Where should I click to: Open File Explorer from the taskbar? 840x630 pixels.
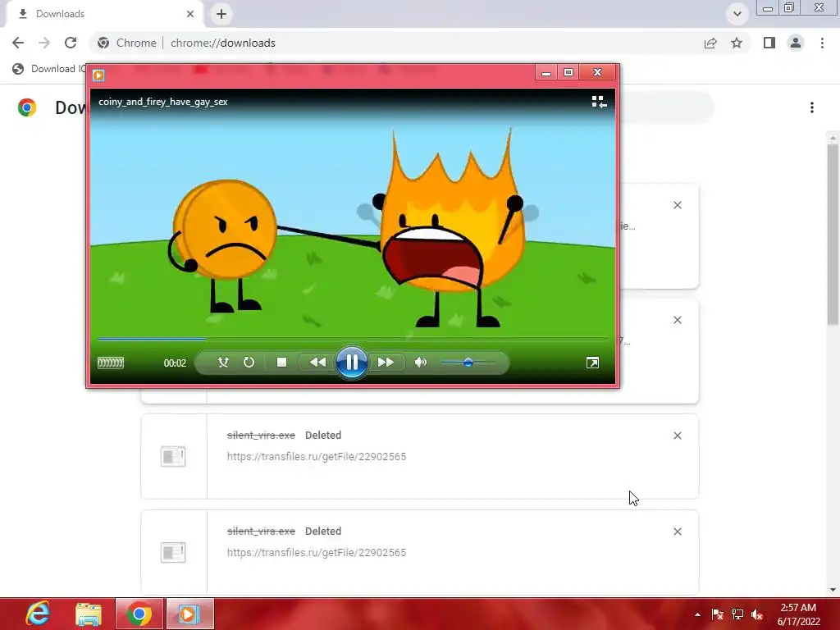[89, 614]
